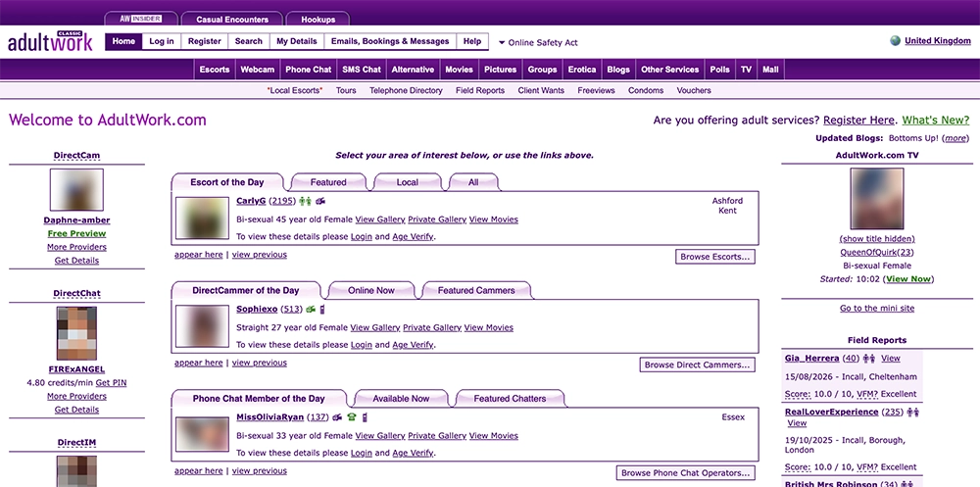Image resolution: width=980 pixels, height=487 pixels.
Task: Open the Casual Encounters top tab
Action: click(232, 20)
